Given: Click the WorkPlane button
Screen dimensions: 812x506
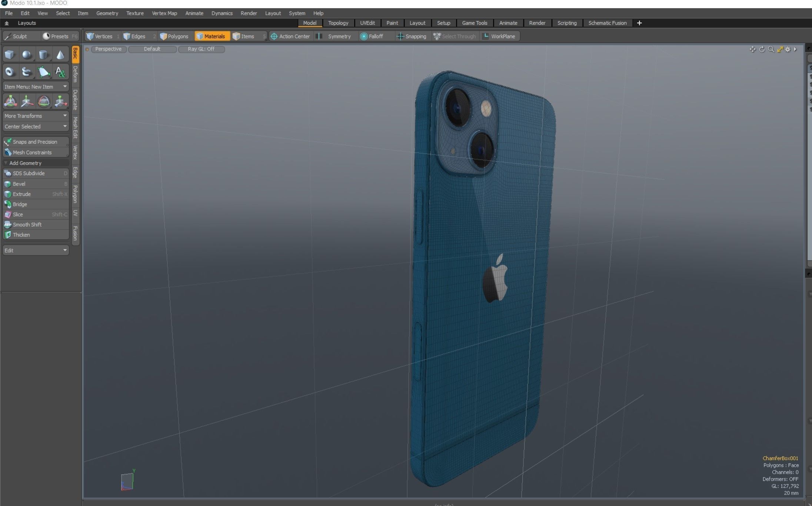Looking at the screenshot, I should [x=499, y=36].
